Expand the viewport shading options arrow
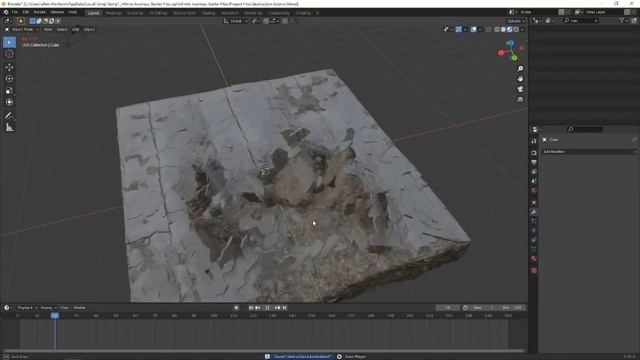The width and height of the screenshot is (640, 360). [522, 29]
